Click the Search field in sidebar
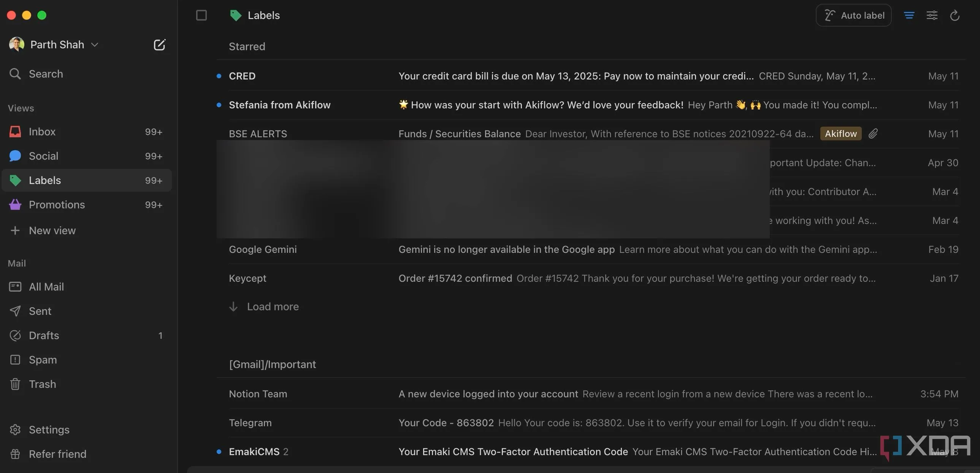Image resolution: width=980 pixels, height=473 pixels. 87,73
